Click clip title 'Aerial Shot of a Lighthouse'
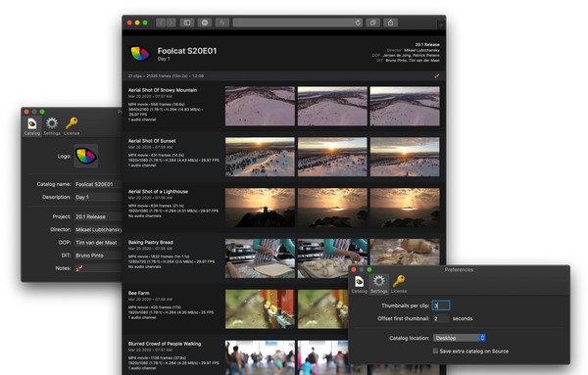Viewport: 588px width, 375px height. 158,192
